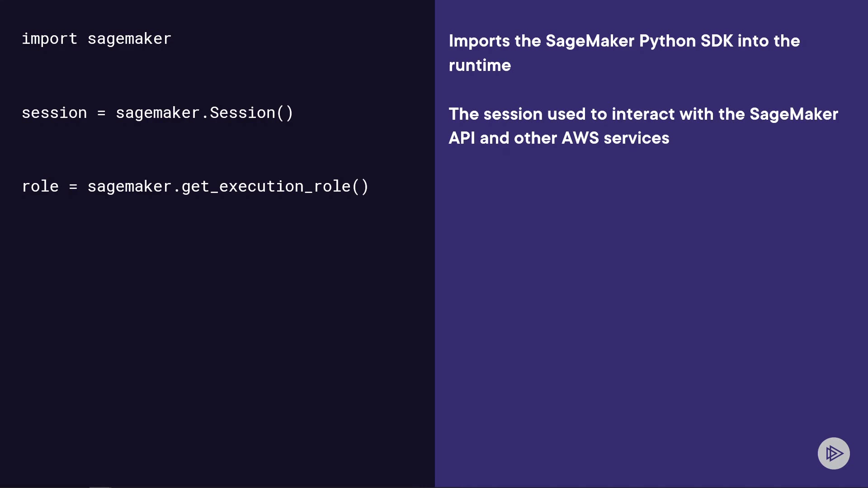Click the equals sign in the session assignment

coord(101,113)
